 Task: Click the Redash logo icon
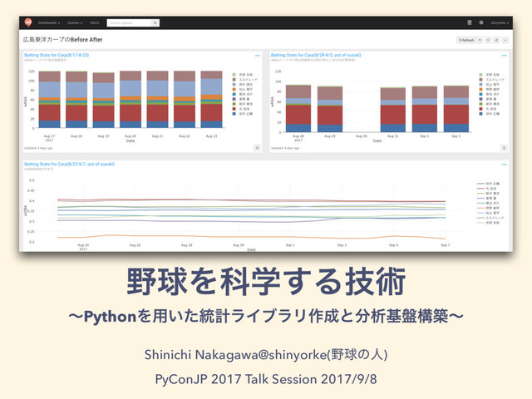click(28, 22)
